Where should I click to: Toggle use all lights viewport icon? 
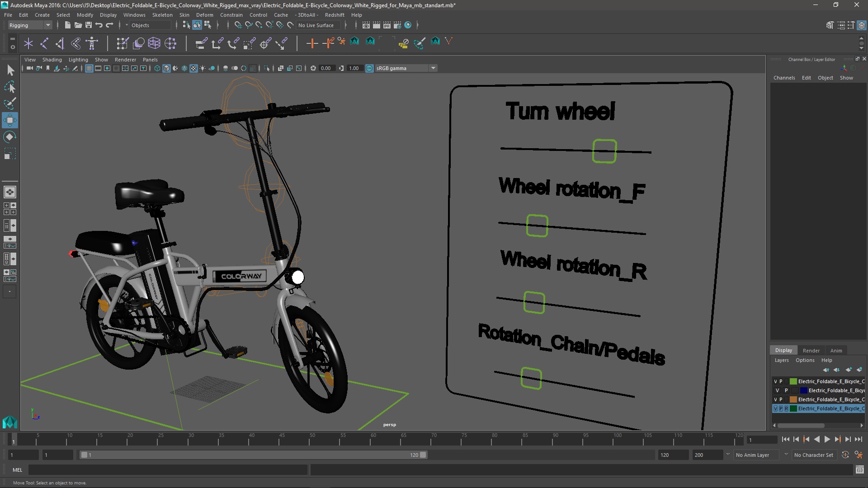point(203,68)
